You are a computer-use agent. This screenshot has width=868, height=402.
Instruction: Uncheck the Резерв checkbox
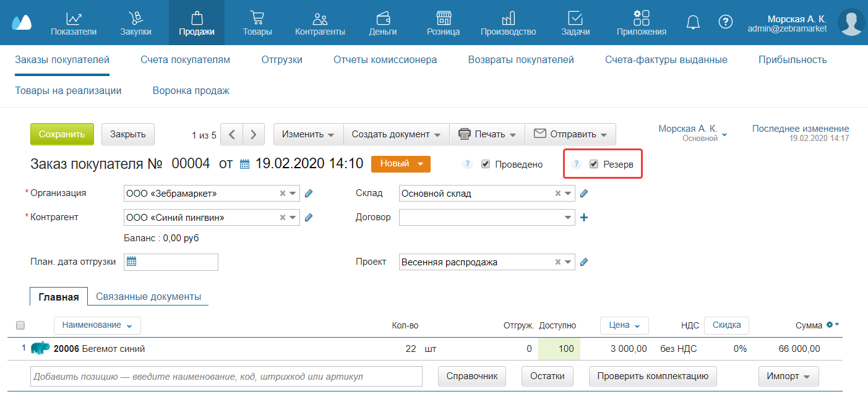(x=594, y=165)
